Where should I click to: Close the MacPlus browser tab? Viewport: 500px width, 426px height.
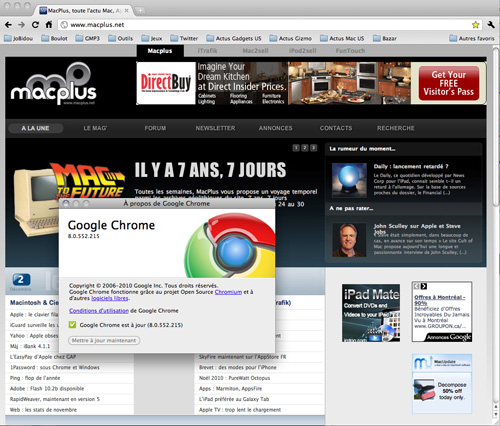[126, 11]
